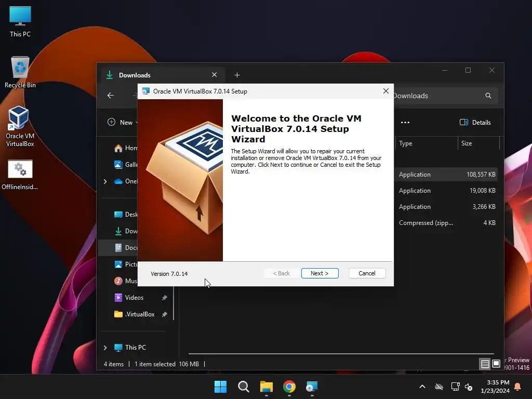Viewport: 532px width, 399px height.
Task: Select the 3,266 KB Application row
Action: (x=446, y=207)
